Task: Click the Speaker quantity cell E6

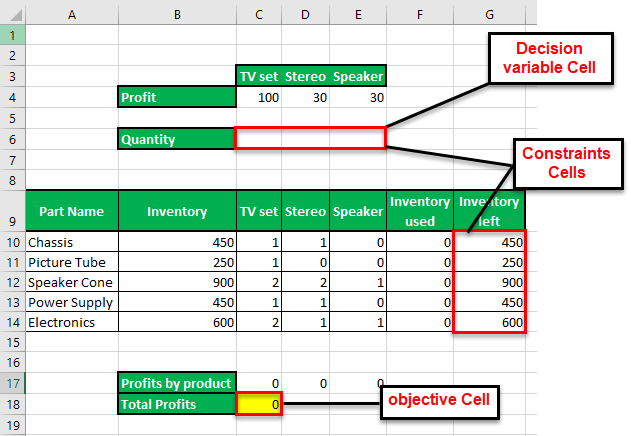Action: pyautogui.click(x=357, y=139)
